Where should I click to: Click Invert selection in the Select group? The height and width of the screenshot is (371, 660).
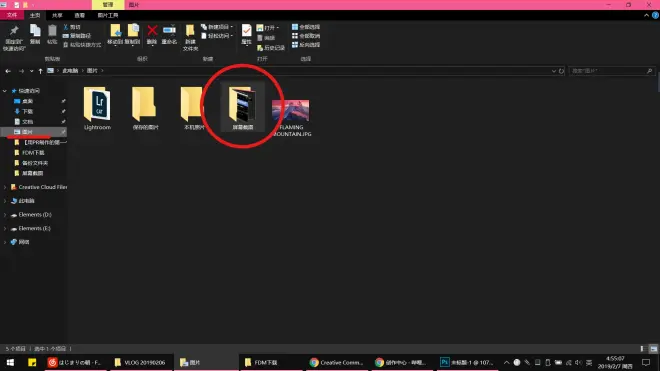(306, 45)
